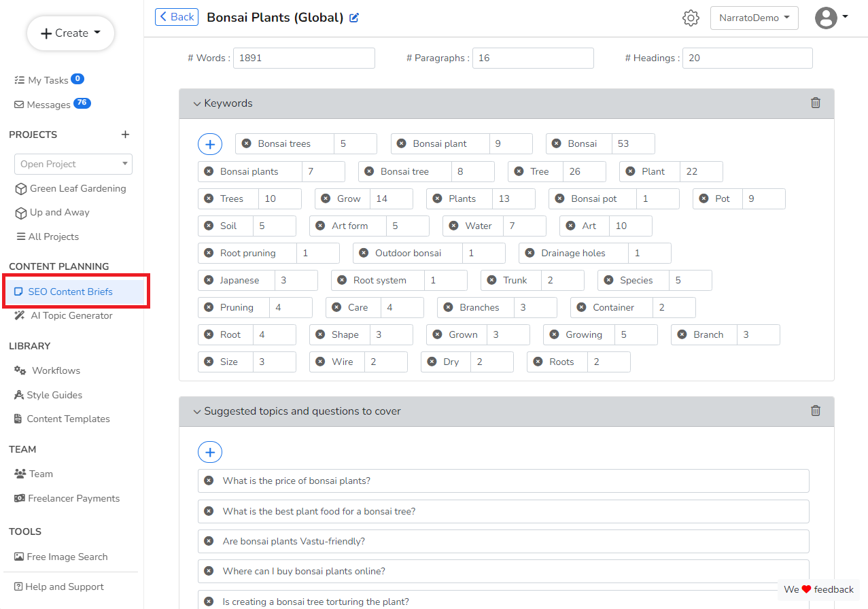Remove the question about price of bonsai plants
The image size is (868, 609).
[209, 481]
